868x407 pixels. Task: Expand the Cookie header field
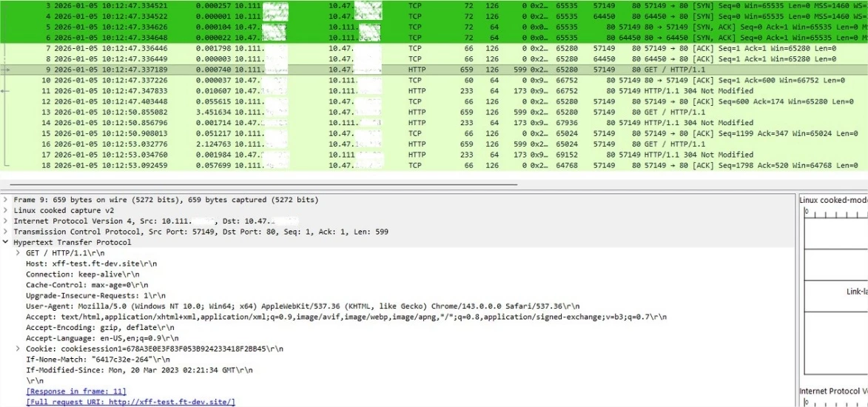click(18, 349)
